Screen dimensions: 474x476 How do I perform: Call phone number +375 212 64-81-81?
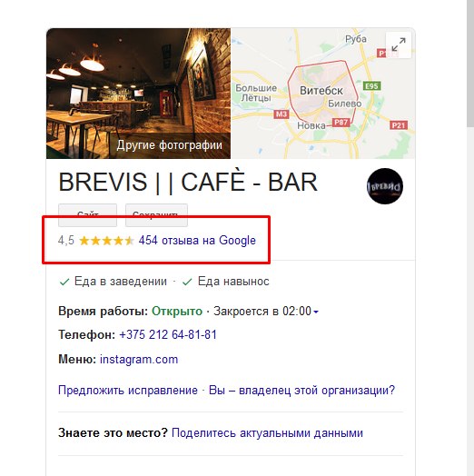168,335
